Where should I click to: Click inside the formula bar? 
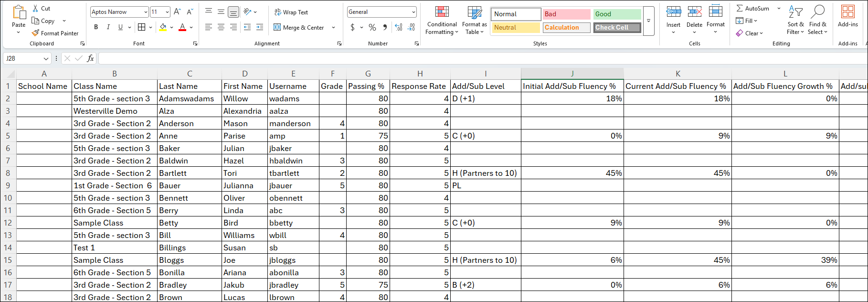pyautogui.click(x=482, y=58)
